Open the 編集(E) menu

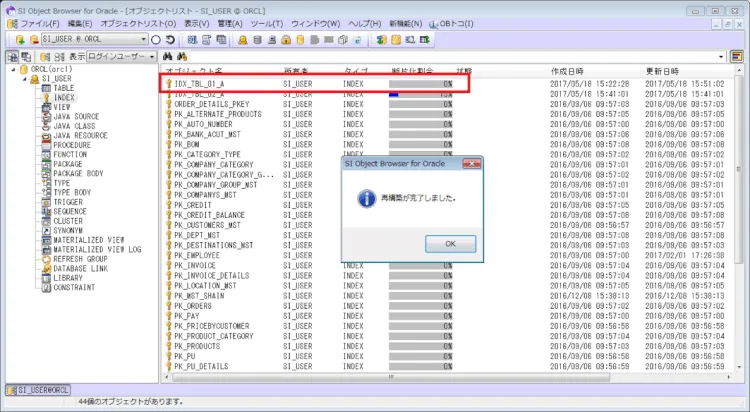(x=80, y=23)
